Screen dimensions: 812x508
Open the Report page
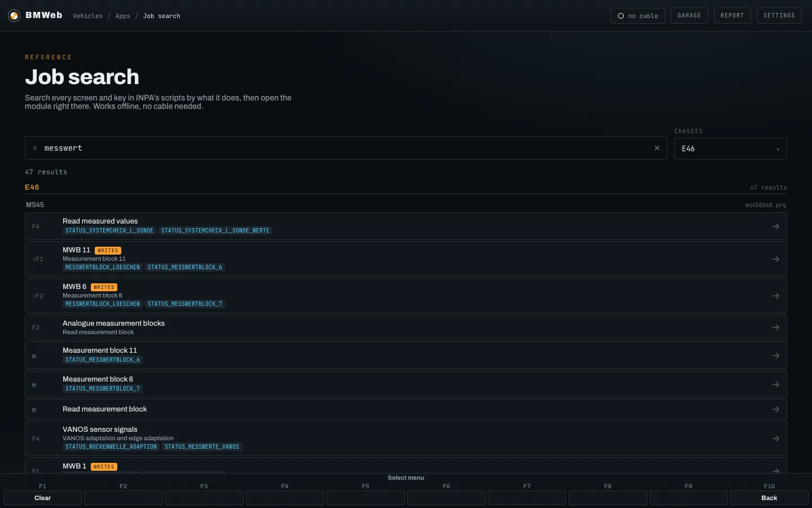click(732, 16)
